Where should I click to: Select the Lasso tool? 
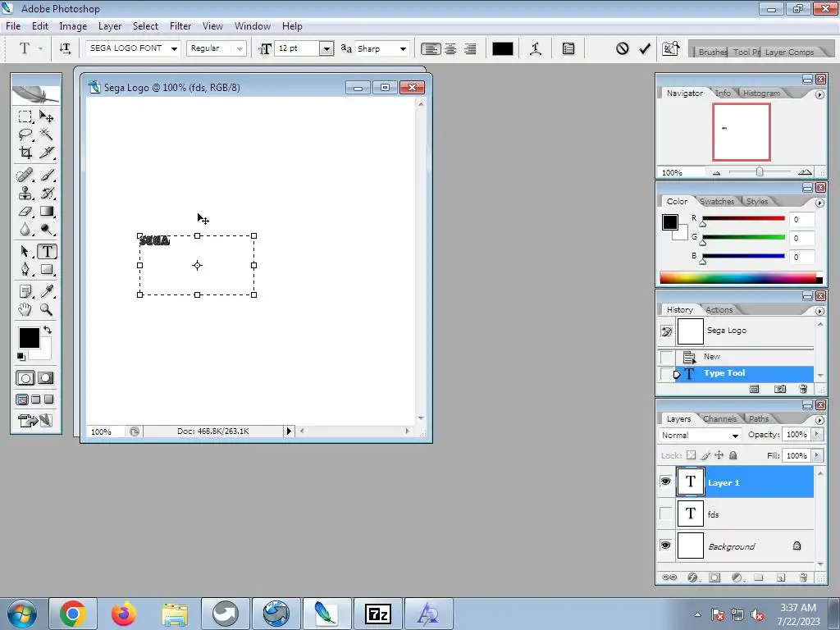coord(25,135)
